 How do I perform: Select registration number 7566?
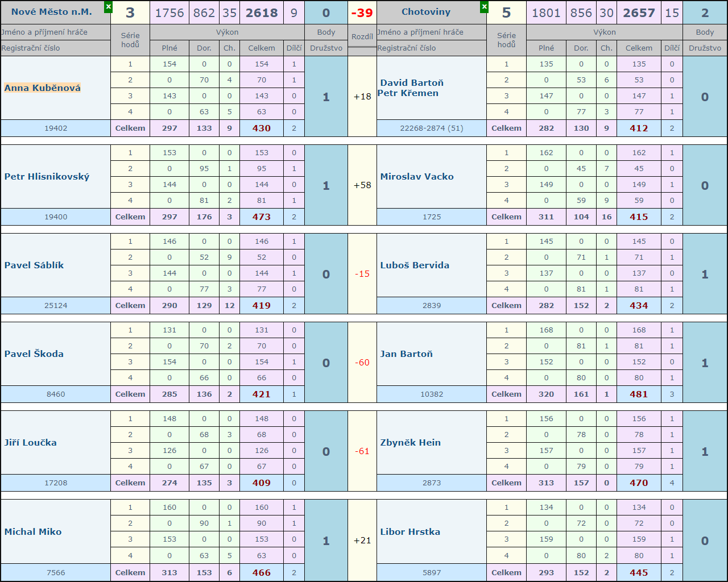[56, 573]
